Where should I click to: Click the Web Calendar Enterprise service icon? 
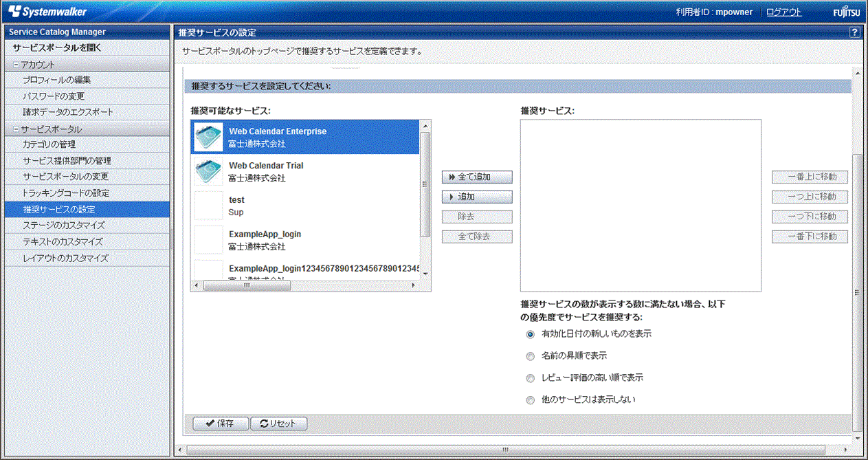pyautogui.click(x=208, y=137)
